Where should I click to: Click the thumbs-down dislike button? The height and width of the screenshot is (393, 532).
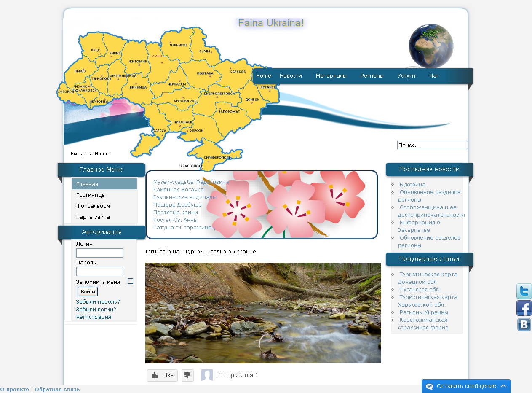(x=187, y=375)
